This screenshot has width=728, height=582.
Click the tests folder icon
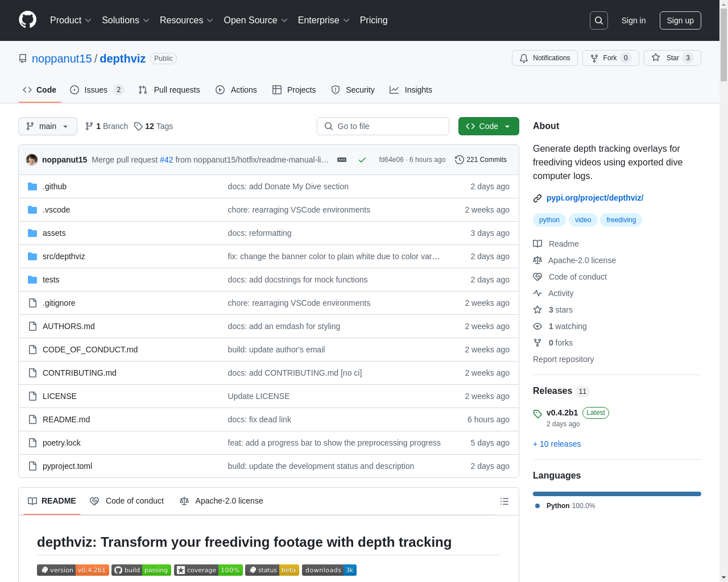click(x=32, y=280)
